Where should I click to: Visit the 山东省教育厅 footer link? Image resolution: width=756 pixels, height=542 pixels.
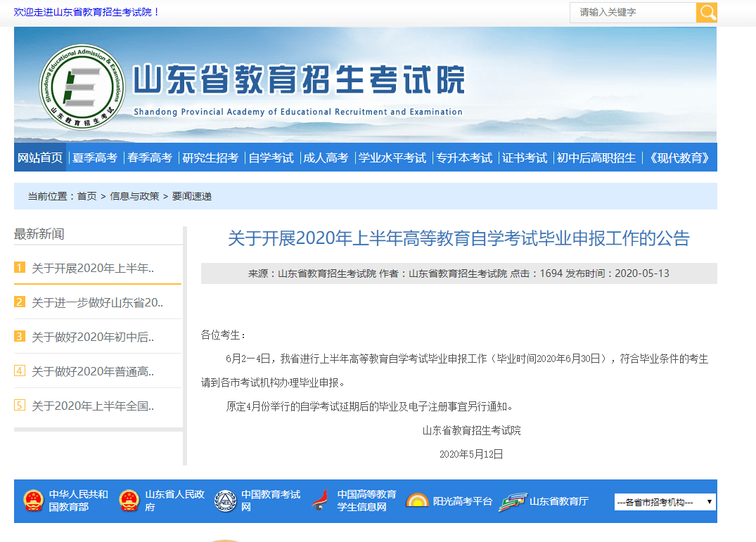pyautogui.click(x=559, y=501)
